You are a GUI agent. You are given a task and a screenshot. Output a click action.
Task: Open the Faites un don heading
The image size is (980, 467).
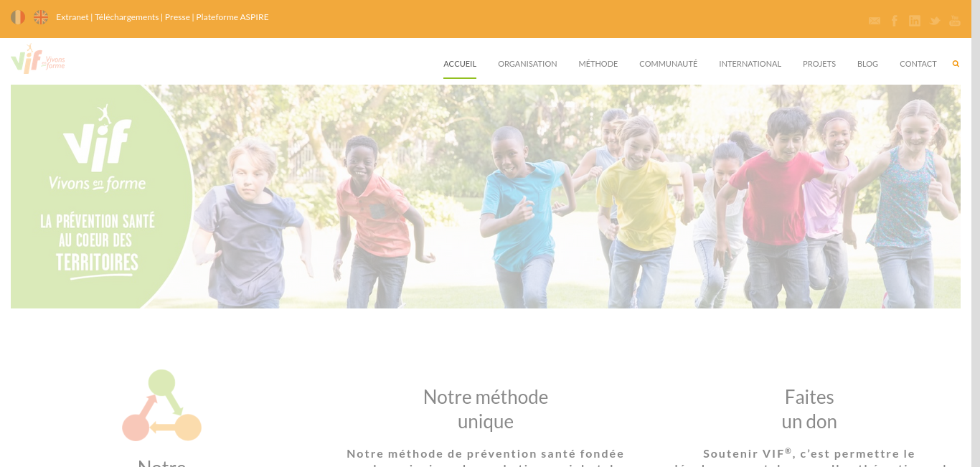point(809,409)
